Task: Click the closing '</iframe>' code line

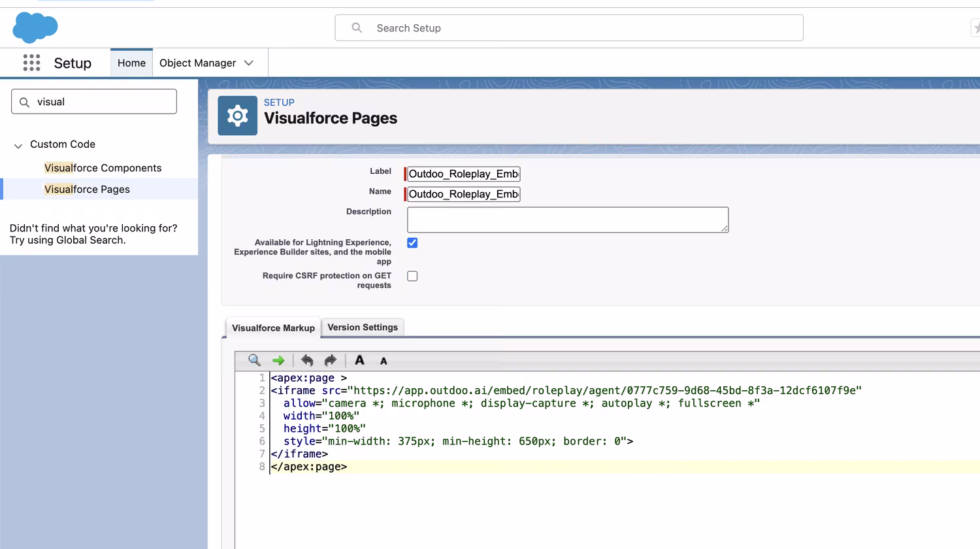Action: 299,454
